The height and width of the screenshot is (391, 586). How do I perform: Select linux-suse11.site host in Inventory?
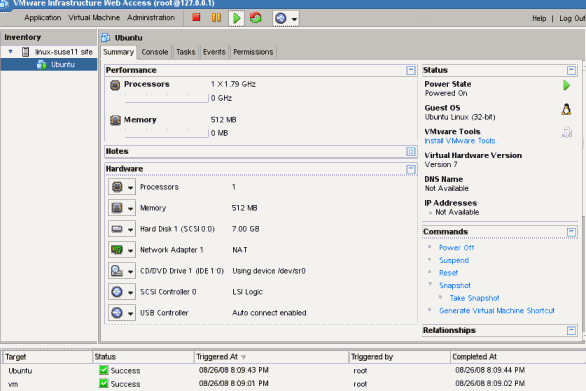[64, 52]
